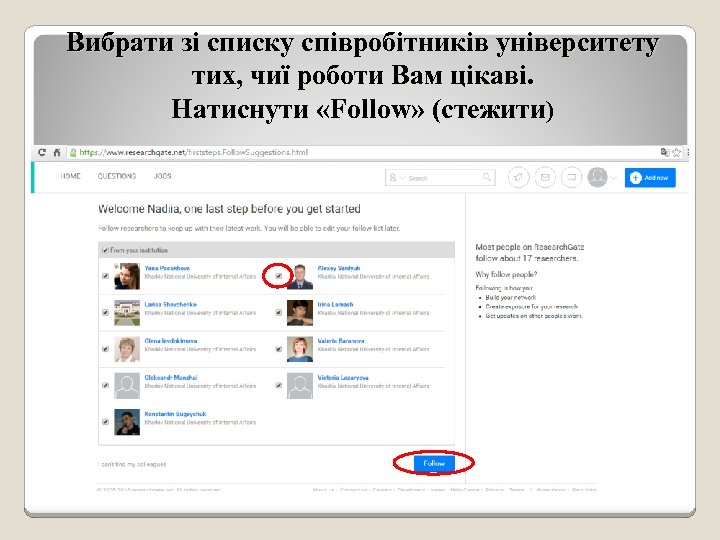The height and width of the screenshot is (540, 720).
Task: Click the 'I can't find my colleagues' link
Action: [x=132, y=464]
